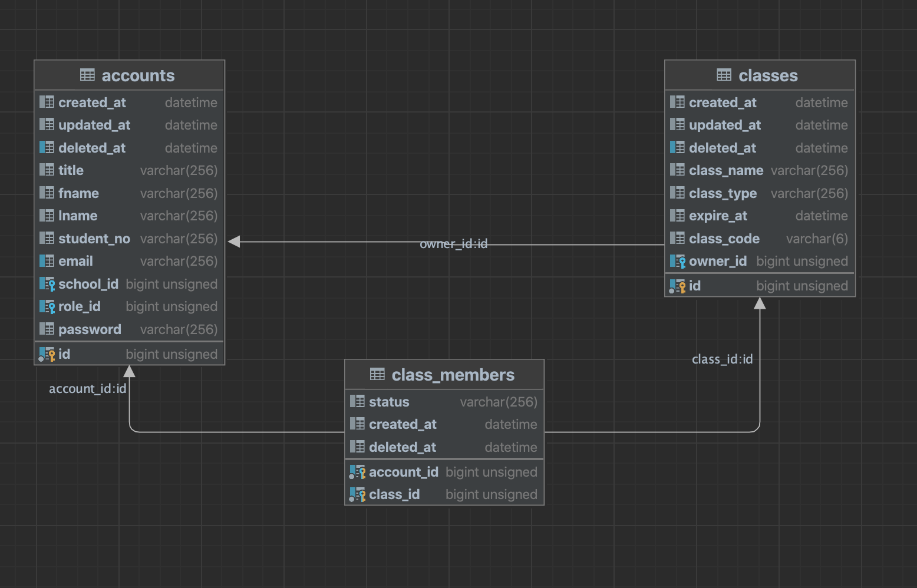Click the foreign key icon beside owner_id
Image resolution: width=917 pixels, height=588 pixels.
point(678,261)
